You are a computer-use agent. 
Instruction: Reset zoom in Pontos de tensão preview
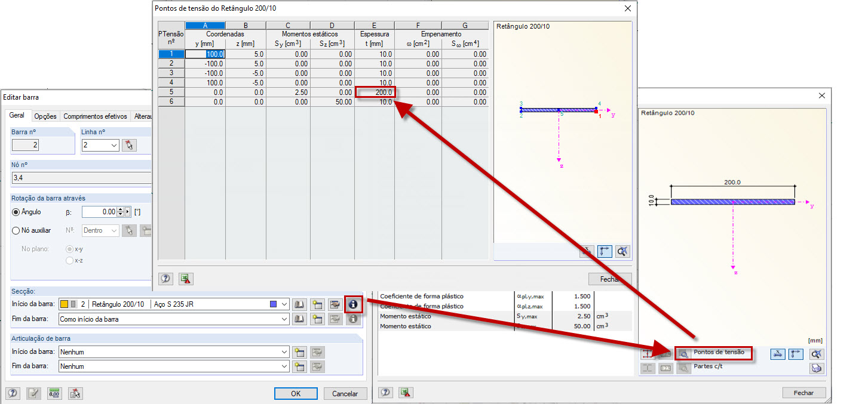tap(622, 252)
